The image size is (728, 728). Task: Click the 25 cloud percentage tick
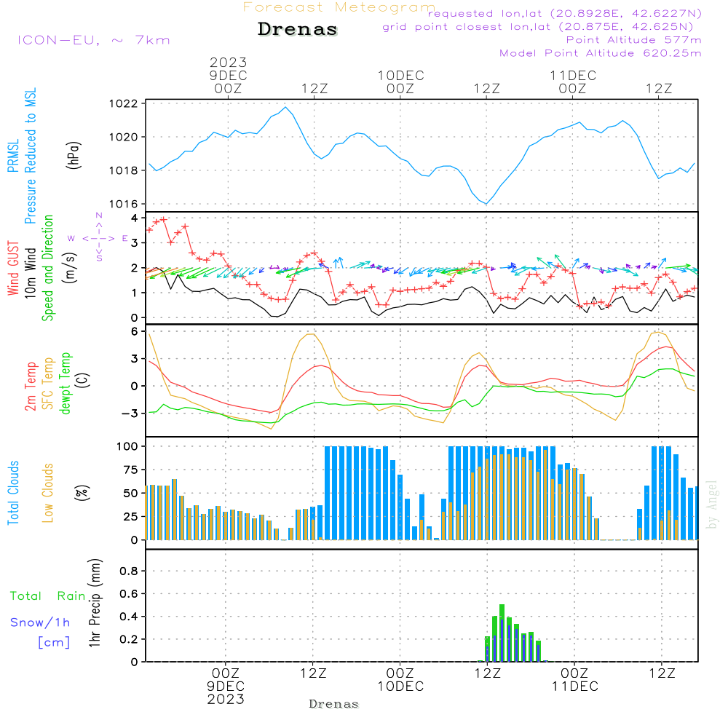pyautogui.click(x=131, y=516)
